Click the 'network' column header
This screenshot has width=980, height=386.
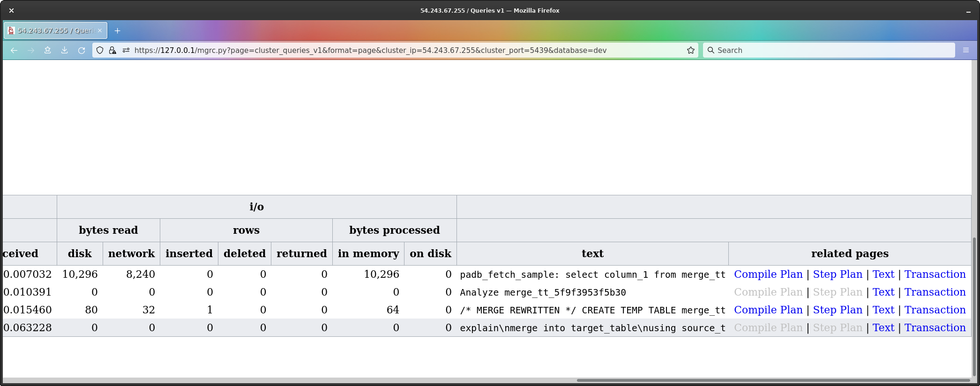[x=131, y=253]
